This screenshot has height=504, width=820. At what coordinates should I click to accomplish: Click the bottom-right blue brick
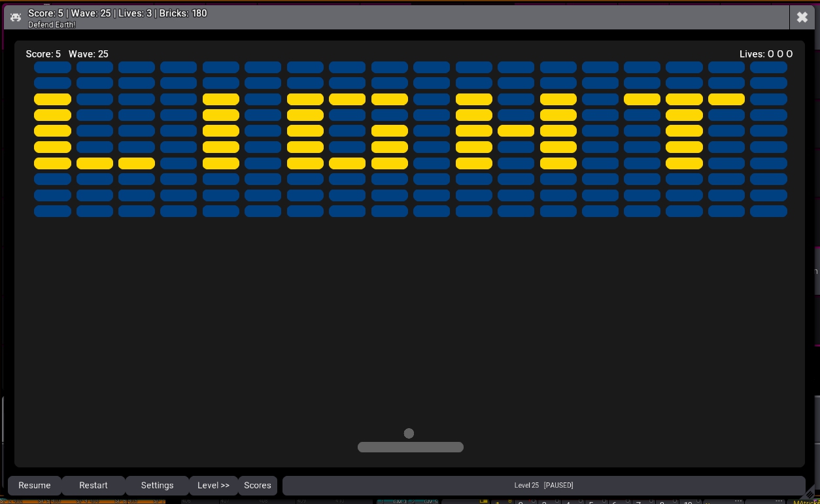pyautogui.click(x=768, y=211)
